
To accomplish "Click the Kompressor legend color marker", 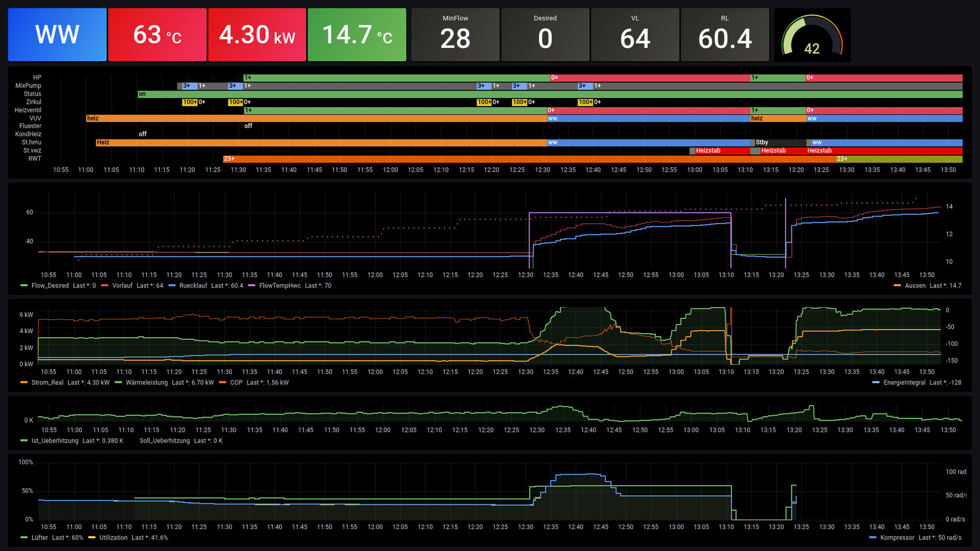I will [873, 538].
